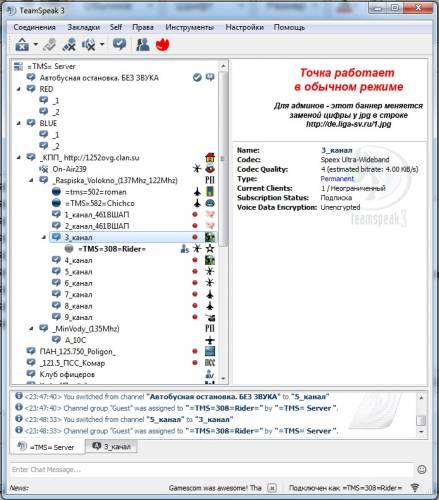
Task: Select channel _121.5_ПСС_Комар
Action: (x=72, y=363)
